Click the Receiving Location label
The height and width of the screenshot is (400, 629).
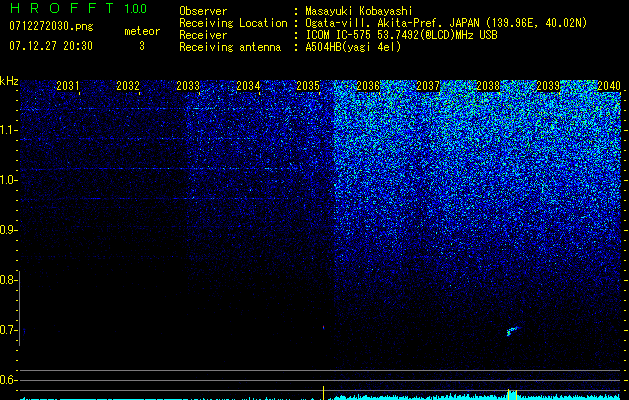233,23
